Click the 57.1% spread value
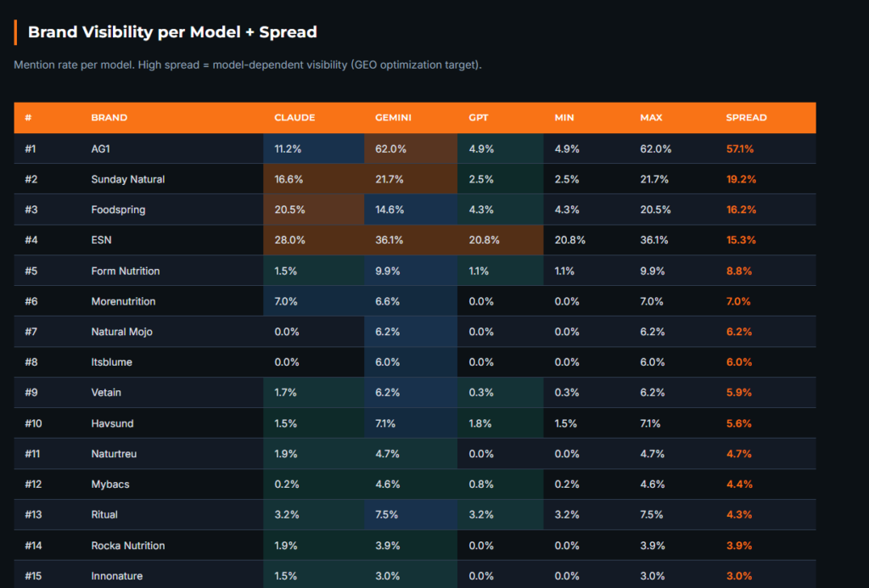This screenshot has height=588, width=869. tap(740, 148)
